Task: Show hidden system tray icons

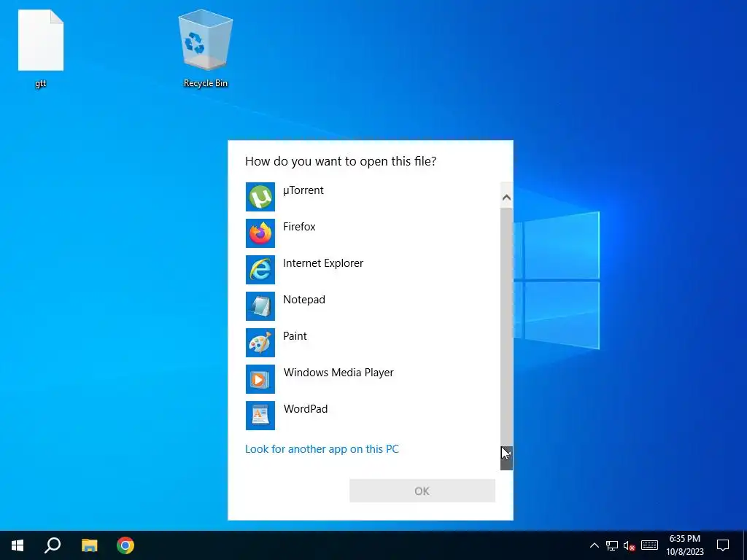Action: (x=594, y=545)
